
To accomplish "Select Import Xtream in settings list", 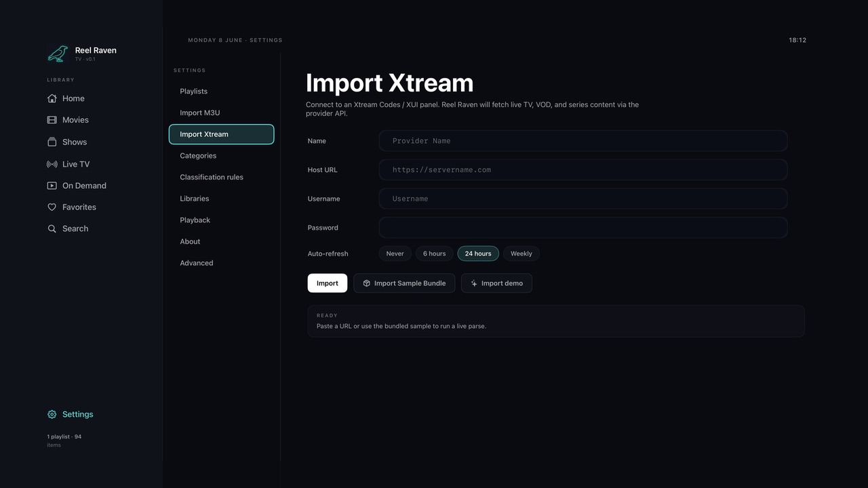I will 221,134.
